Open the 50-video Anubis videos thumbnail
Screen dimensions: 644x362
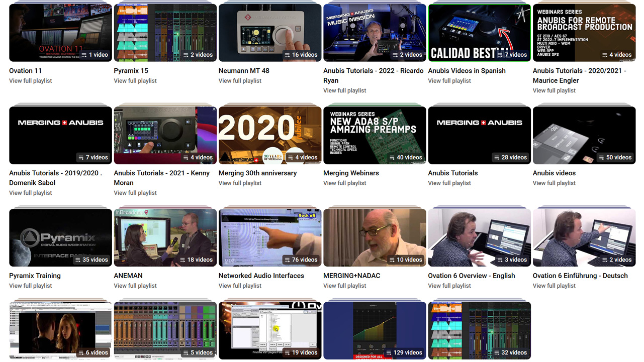tap(584, 135)
